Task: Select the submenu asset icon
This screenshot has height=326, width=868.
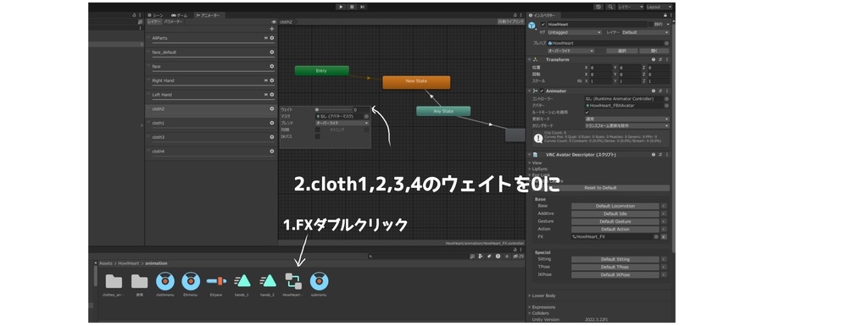Action: (x=320, y=281)
